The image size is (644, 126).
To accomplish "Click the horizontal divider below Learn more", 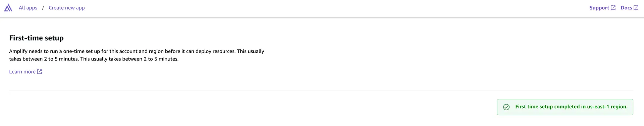I will (321, 91).
